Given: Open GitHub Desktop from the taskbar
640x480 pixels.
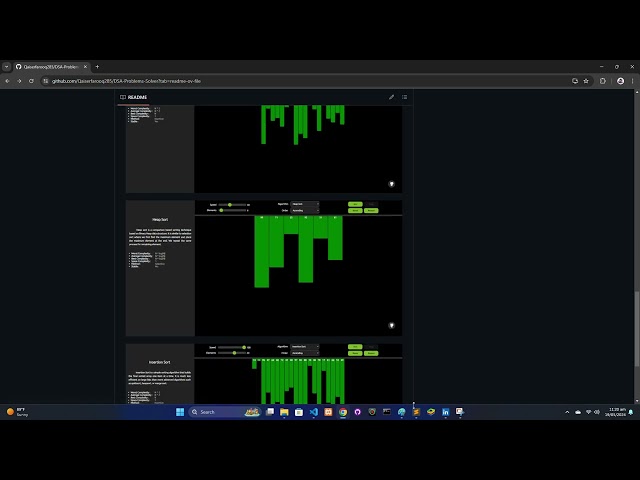Looking at the screenshot, I should 358,412.
